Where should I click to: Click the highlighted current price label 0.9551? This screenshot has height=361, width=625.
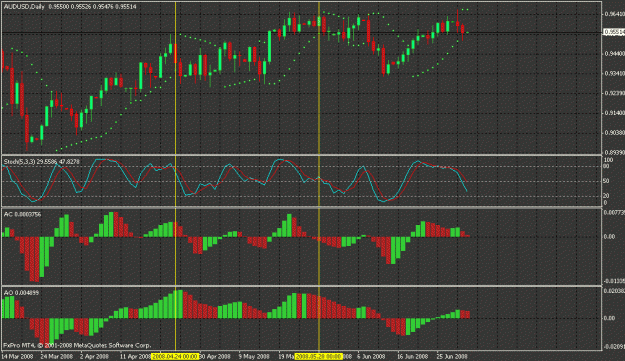pyautogui.click(x=614, y=32)
